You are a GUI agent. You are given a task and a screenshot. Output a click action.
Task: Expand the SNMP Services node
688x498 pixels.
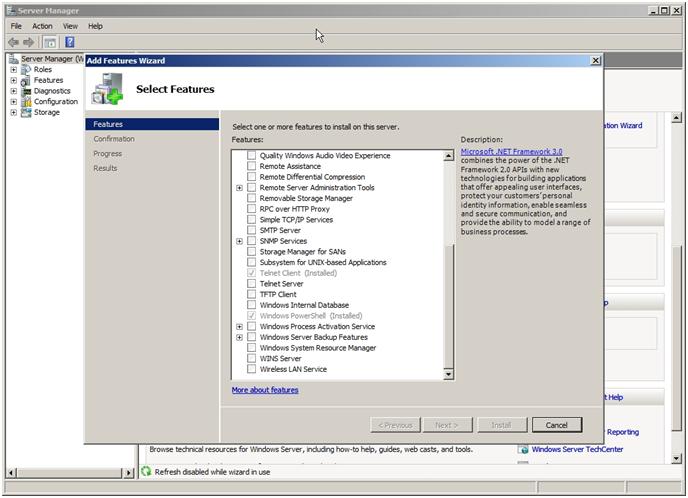coord(240,241)
